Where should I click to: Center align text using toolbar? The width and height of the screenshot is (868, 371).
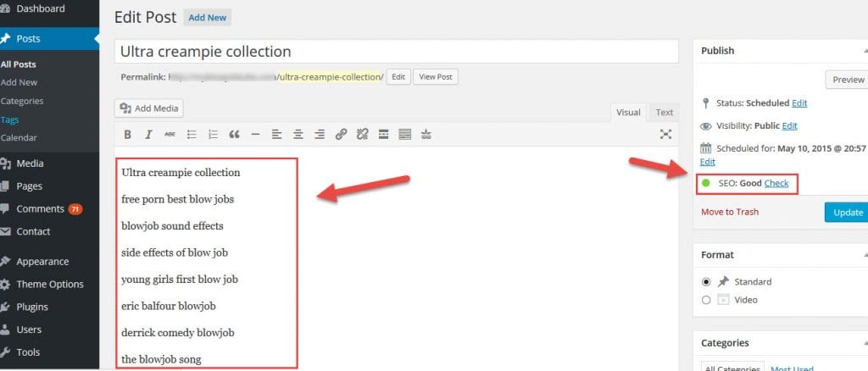click(x=298, y=134)
